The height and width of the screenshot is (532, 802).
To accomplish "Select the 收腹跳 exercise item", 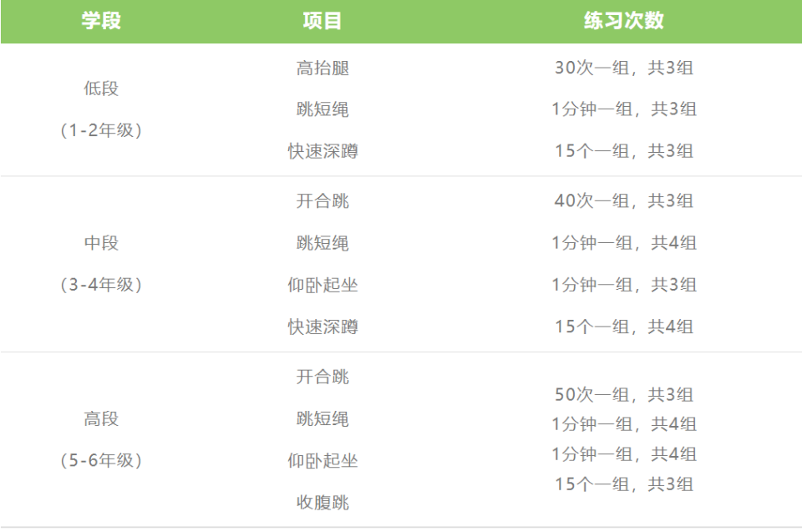I will tap(322, 503).
